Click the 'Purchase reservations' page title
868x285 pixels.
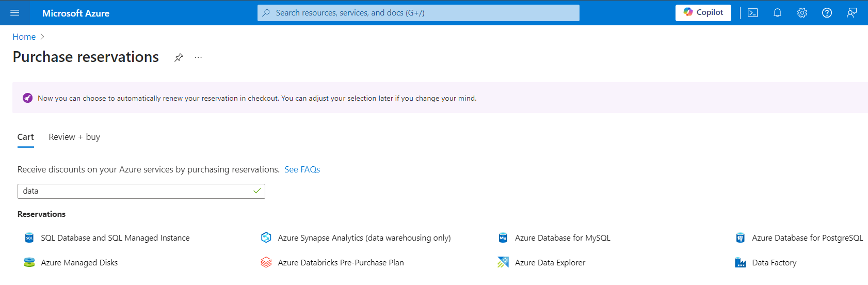pos(86,57)
